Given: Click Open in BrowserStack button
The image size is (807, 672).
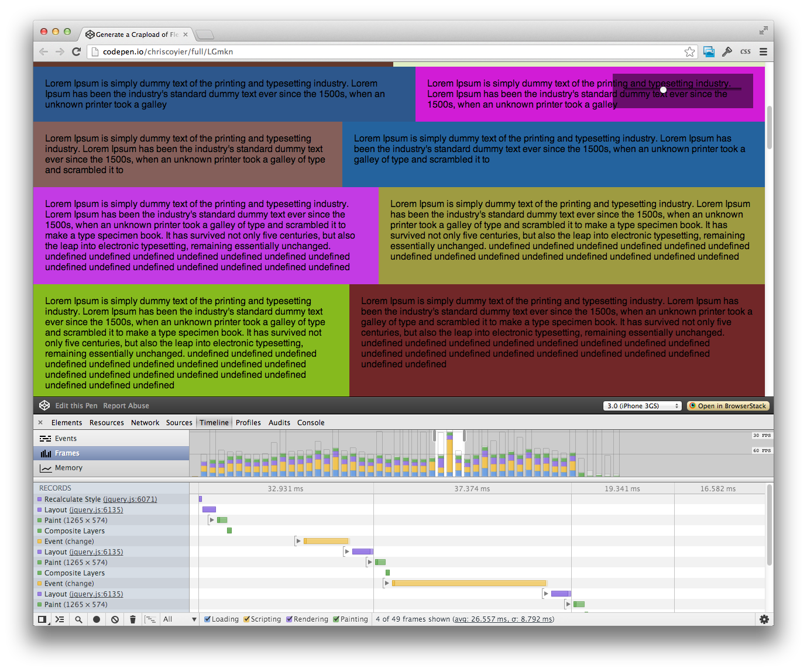Looking at the screenshot, I should [728, 406].
